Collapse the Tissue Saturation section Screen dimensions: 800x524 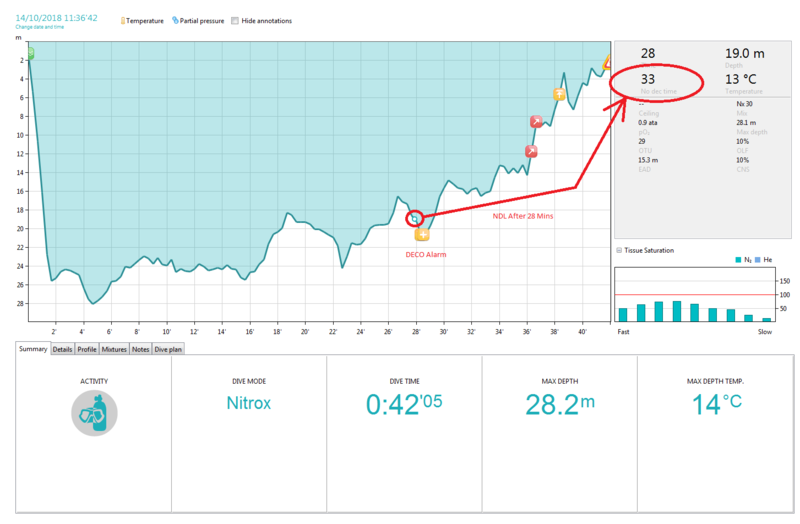point(620,250)
